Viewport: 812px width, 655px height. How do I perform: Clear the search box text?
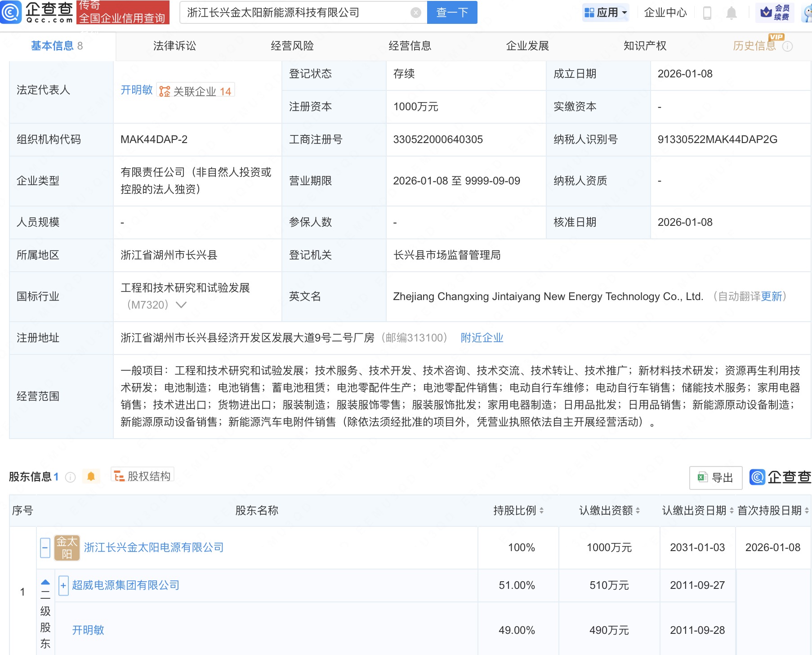coord(416,13)
